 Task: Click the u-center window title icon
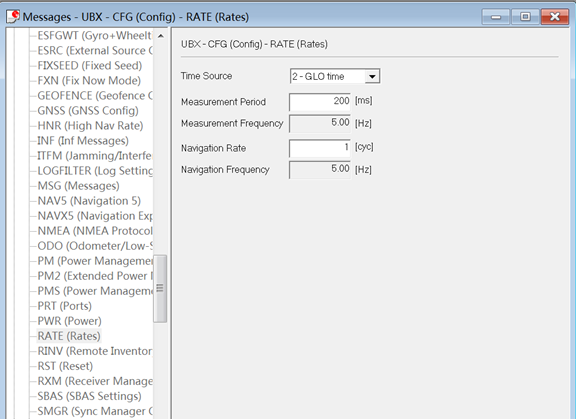pos(14,17)
